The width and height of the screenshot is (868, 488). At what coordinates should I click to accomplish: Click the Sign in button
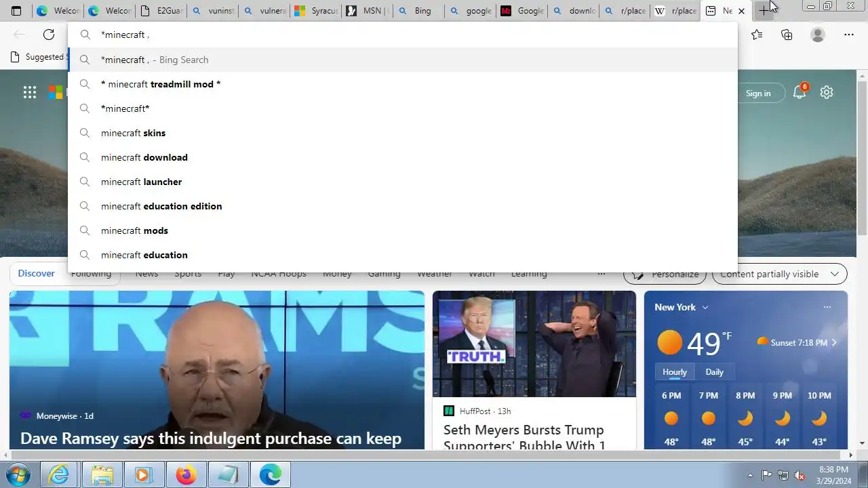point(758,94)
